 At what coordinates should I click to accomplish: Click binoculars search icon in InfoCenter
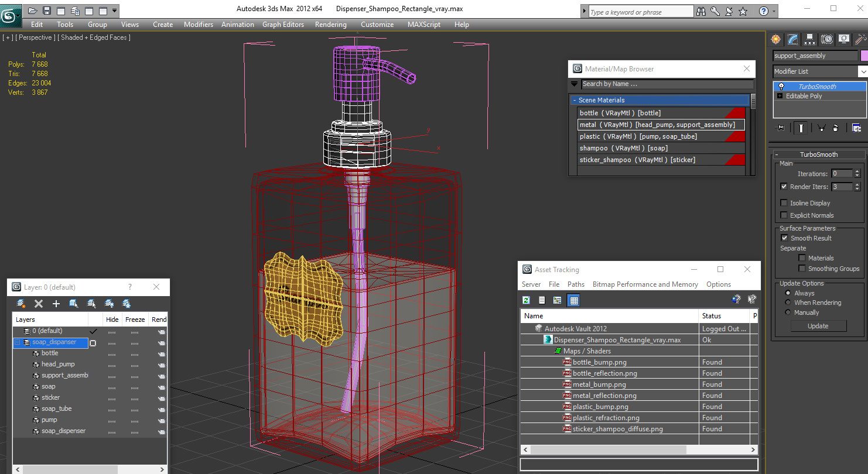click(x=701, y=11)
